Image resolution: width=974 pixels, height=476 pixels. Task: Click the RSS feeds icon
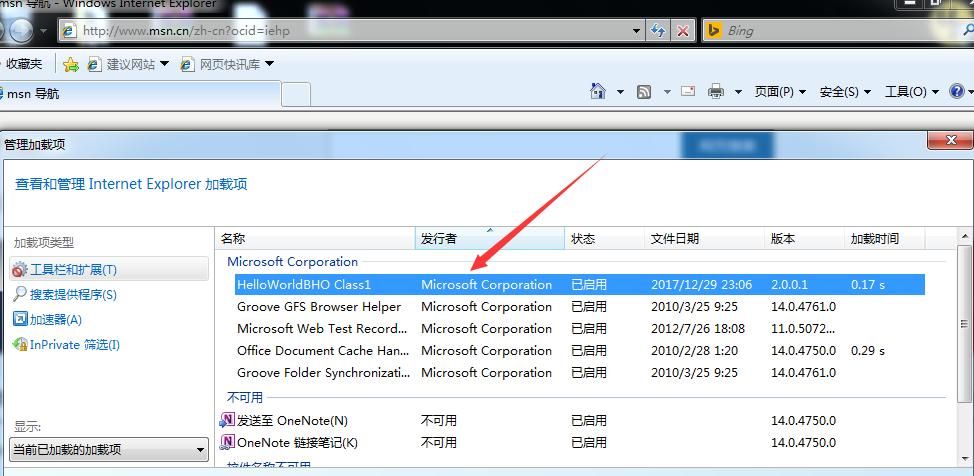click(x=644, y=92)
